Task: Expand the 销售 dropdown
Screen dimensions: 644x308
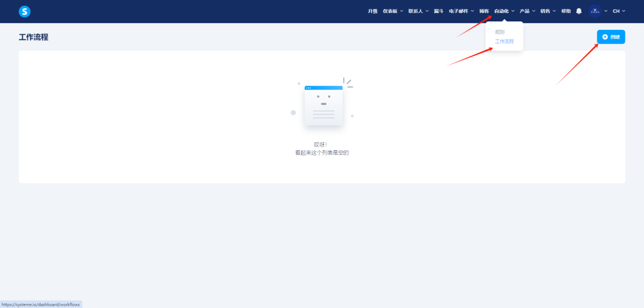Action: pos(548,11)
